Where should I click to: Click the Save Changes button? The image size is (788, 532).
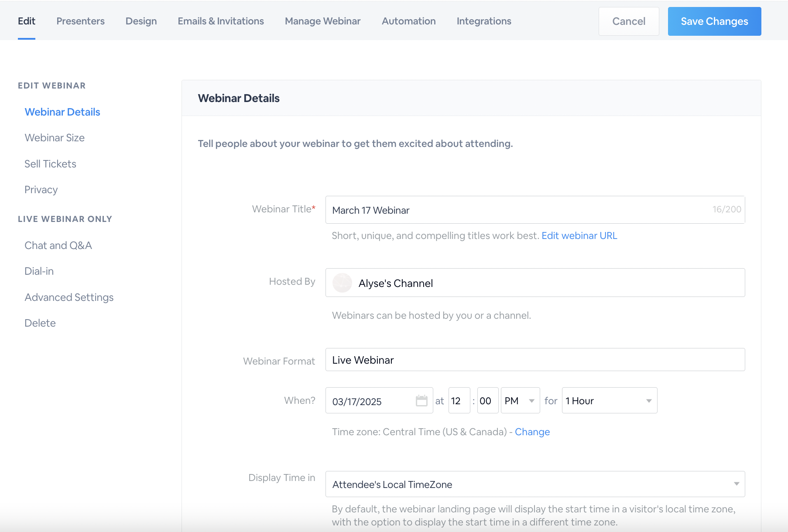[714, 21]
